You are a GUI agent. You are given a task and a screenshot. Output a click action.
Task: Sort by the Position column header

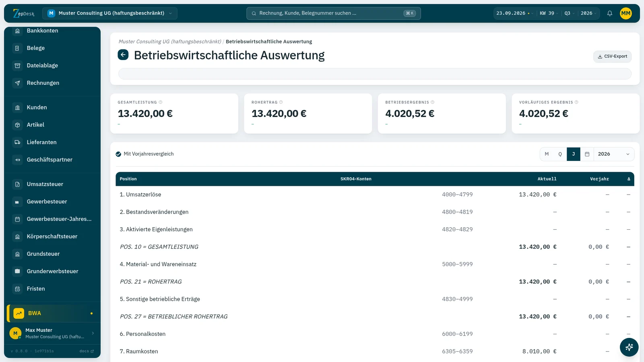[128, 179]
